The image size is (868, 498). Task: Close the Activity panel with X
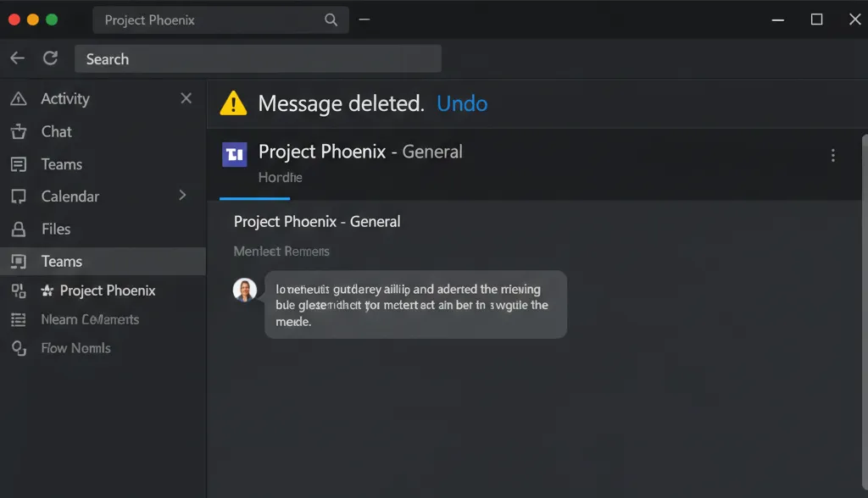tap(186, 99)
